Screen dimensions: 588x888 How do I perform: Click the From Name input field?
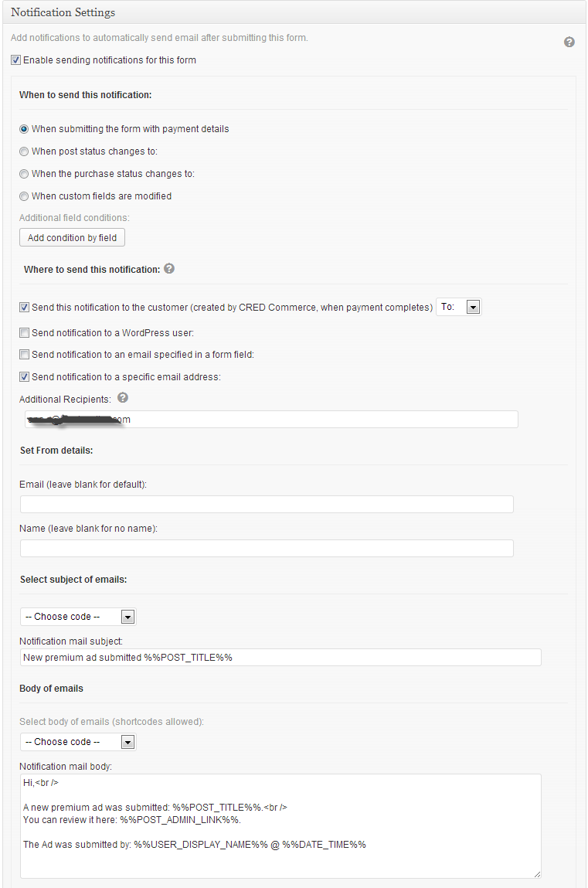tap(267, 548)
